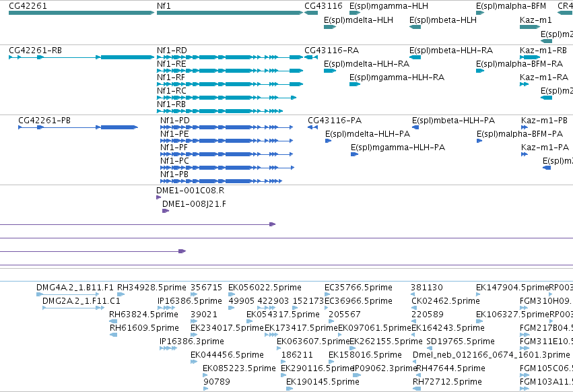This screenshot has height=392, width=573.
Task: Select EST RH63824.5prime
Action: click(x=113, y=321)
